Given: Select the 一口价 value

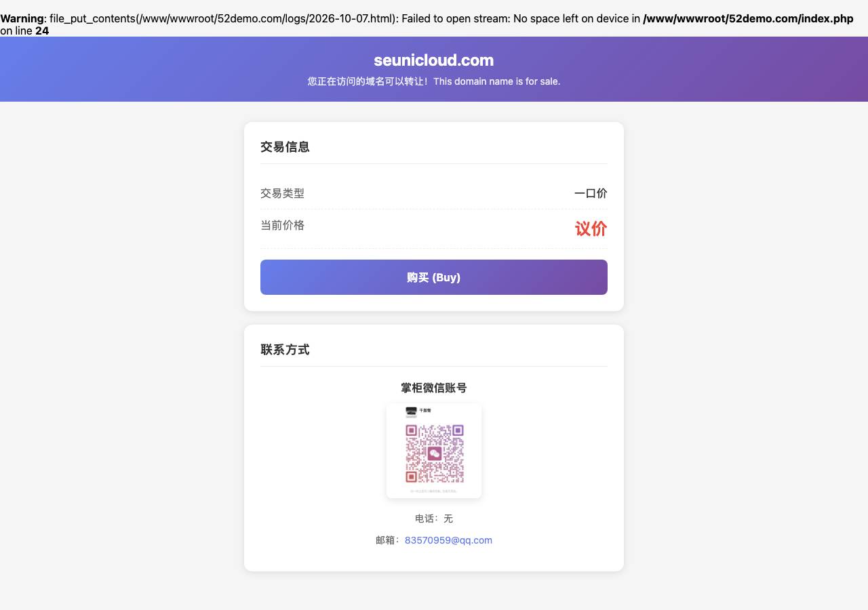Looking at the screenshot, I should point(591,193).
